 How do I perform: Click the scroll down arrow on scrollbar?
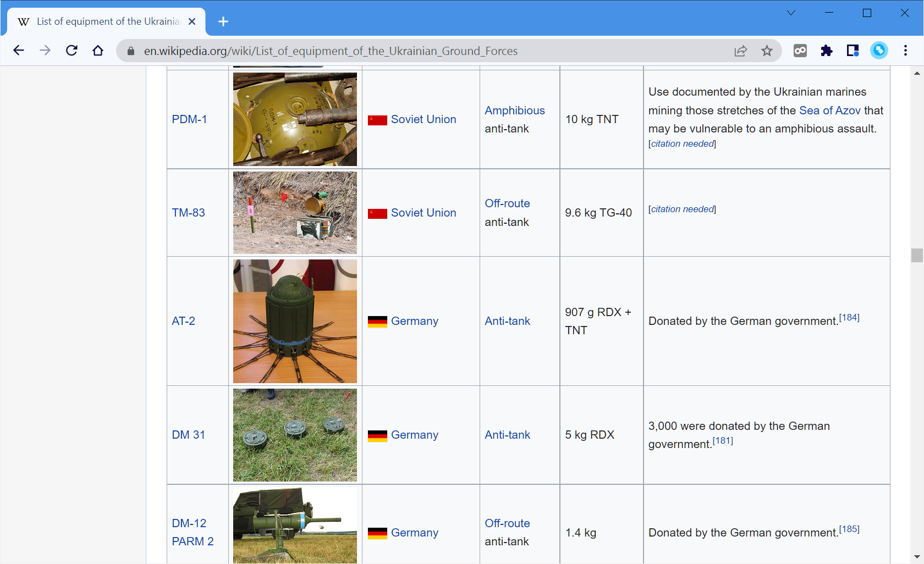coord(917,557)
